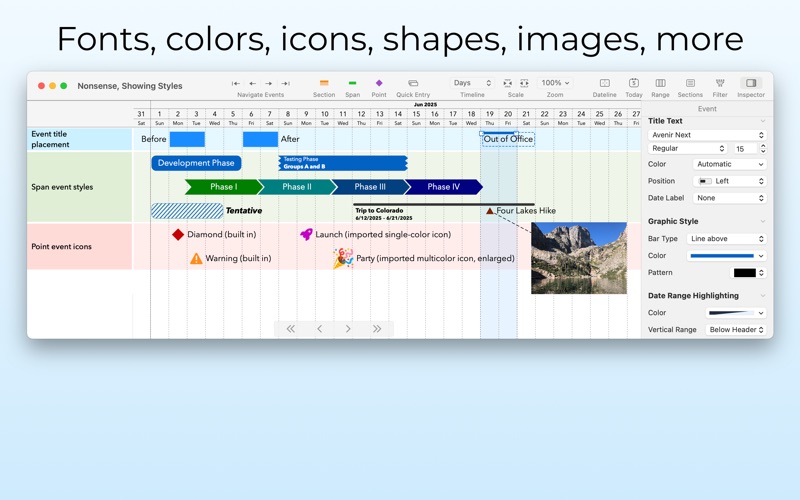Image resolution: width=800 pixels, height=500 pixels.
Task: Select the Four Lakes Hike triangle marker
Action: pos(490,211)
